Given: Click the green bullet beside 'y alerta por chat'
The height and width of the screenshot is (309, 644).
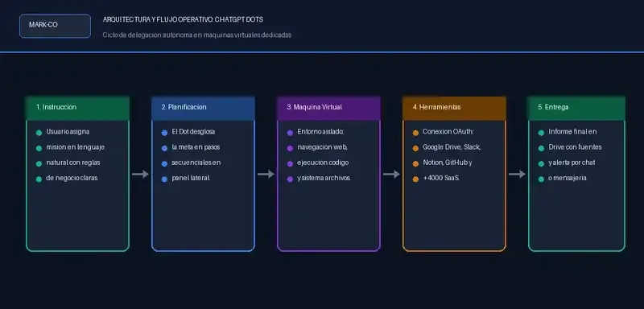Looking at the screenshot, I should pyautogui.click(x=541, y=163).
